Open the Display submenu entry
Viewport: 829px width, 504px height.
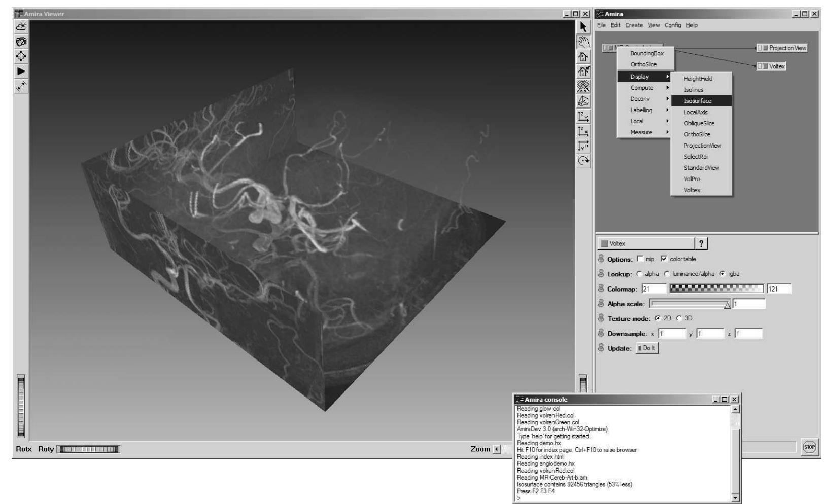coord(645,77)
